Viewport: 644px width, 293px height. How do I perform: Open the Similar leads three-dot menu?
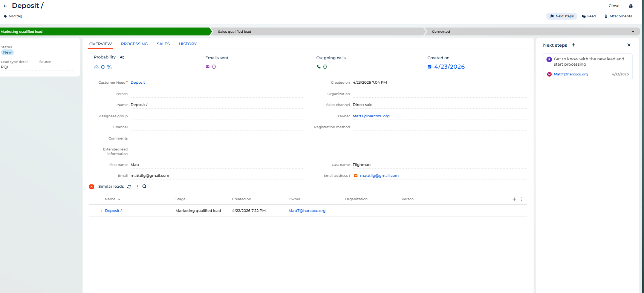coord(137,187)
